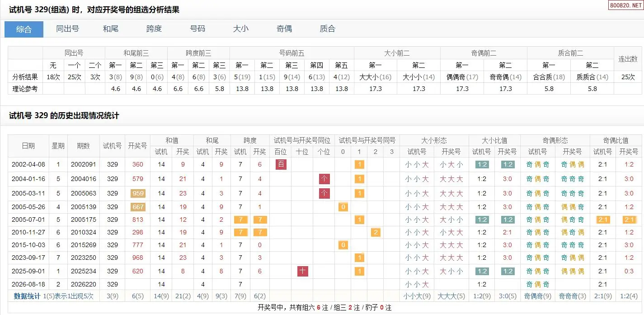Viewport: 644px width, 315px height.
Task: Click the orange 0 badge in row 2005139
Action: (x=343, y=207)
